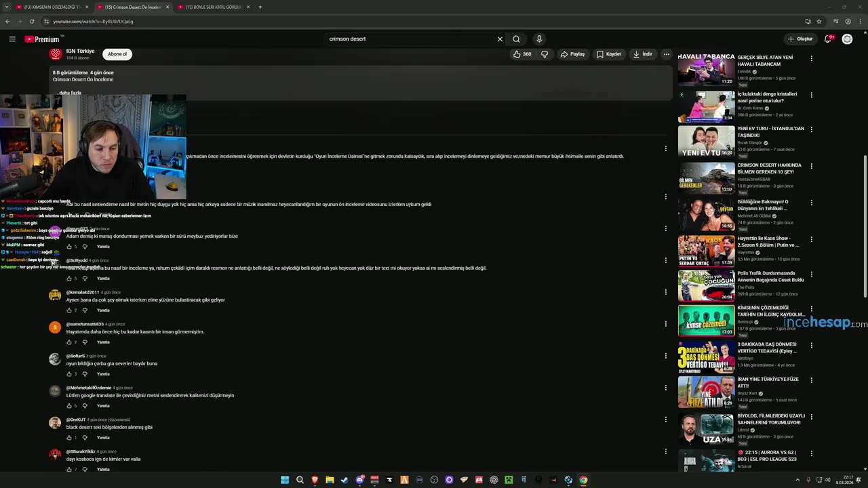This screenshot has width=868, height=488.
Task: Start voice search with the microphone icon
Action: click(x=539, y=39)
